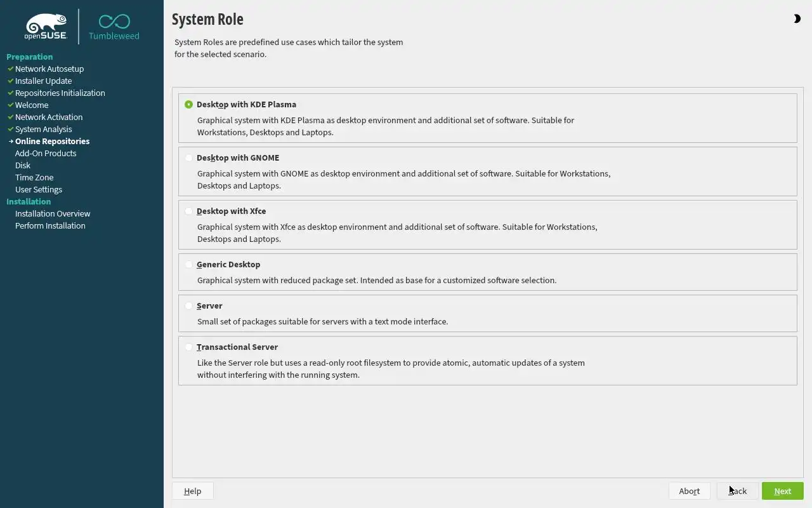
Task: Click the openSUSE chameleon logo
Action: tap(46, 26)
